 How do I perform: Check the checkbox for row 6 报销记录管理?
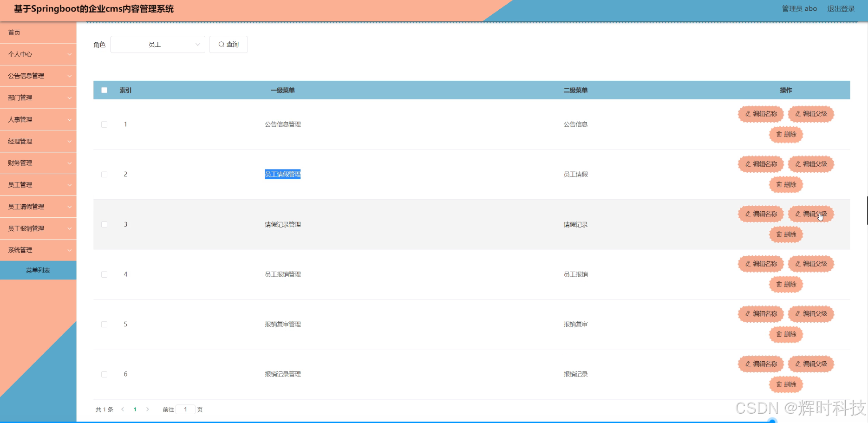(x=104, y=374)
